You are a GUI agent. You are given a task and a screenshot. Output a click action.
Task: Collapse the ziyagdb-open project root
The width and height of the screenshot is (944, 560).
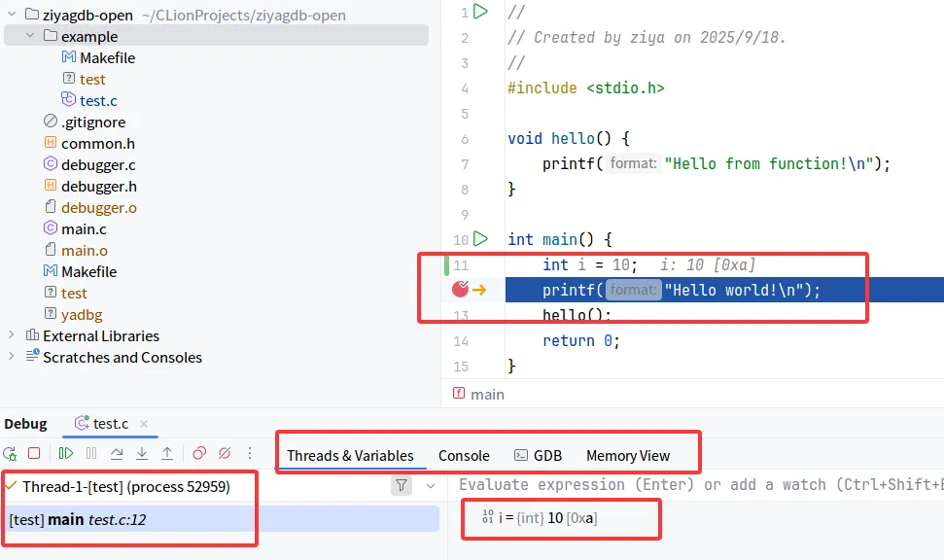click(12, 15)
